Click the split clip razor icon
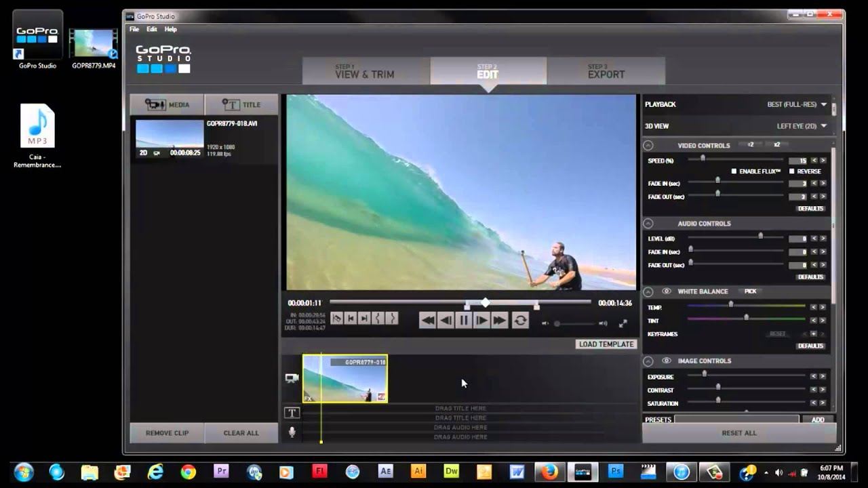The height and width of the screenshot is (488, 868). coord(337,319)
